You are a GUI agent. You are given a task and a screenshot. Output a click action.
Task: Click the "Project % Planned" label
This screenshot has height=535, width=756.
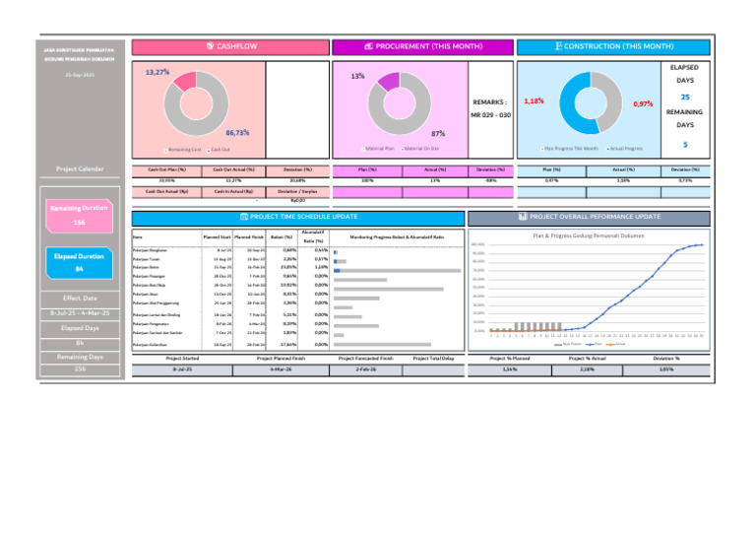(x=510, y=359)
